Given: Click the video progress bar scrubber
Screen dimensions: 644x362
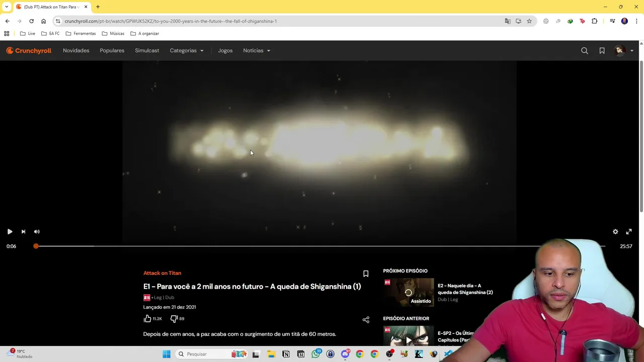Looking at the screenshot, I should click(x=36, y=246).
